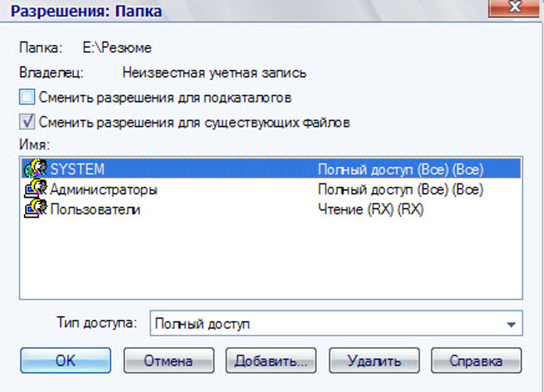Select the Администраторы name in list
This screenshot has width=544, height=392.
point(104,190)
